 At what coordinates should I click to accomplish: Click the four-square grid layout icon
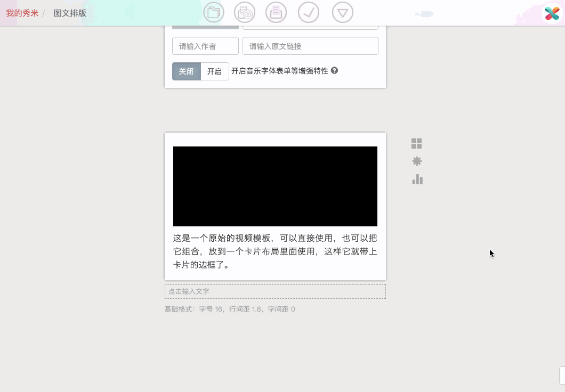coord(416,144)
